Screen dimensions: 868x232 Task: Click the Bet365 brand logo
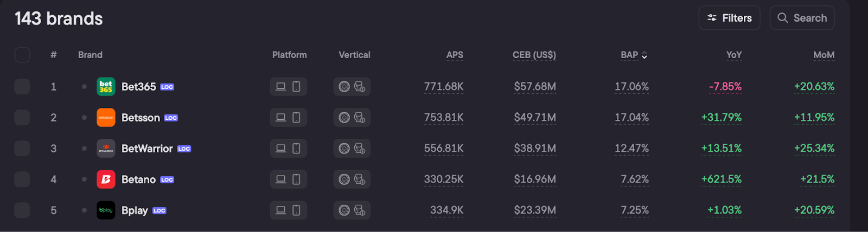(x=106, y=87)
